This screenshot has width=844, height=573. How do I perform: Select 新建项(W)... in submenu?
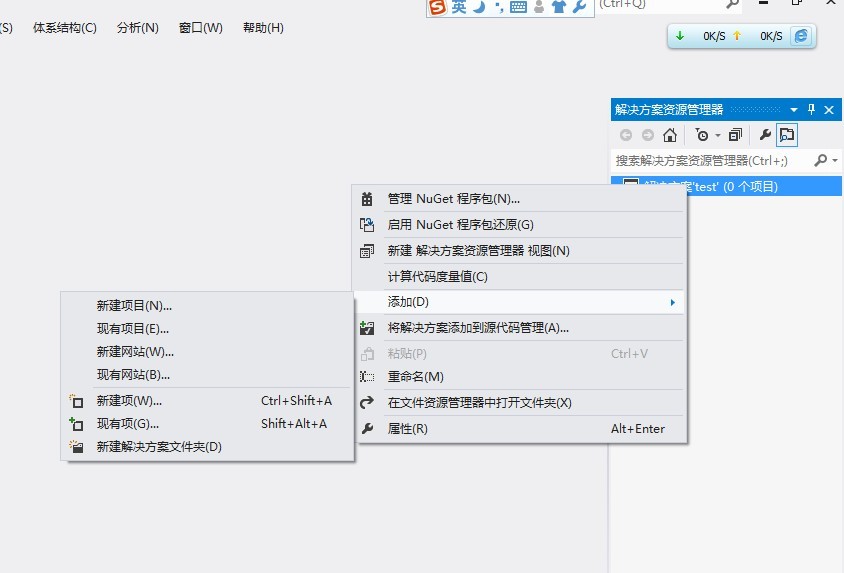tap(207, 401)
